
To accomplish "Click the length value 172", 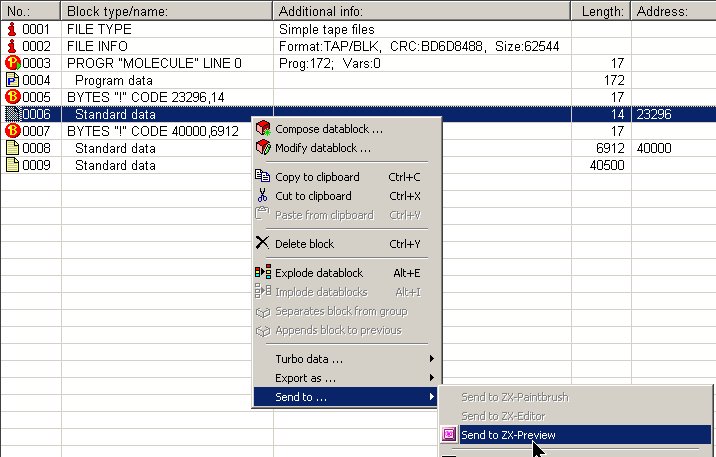I will point(614,80).
